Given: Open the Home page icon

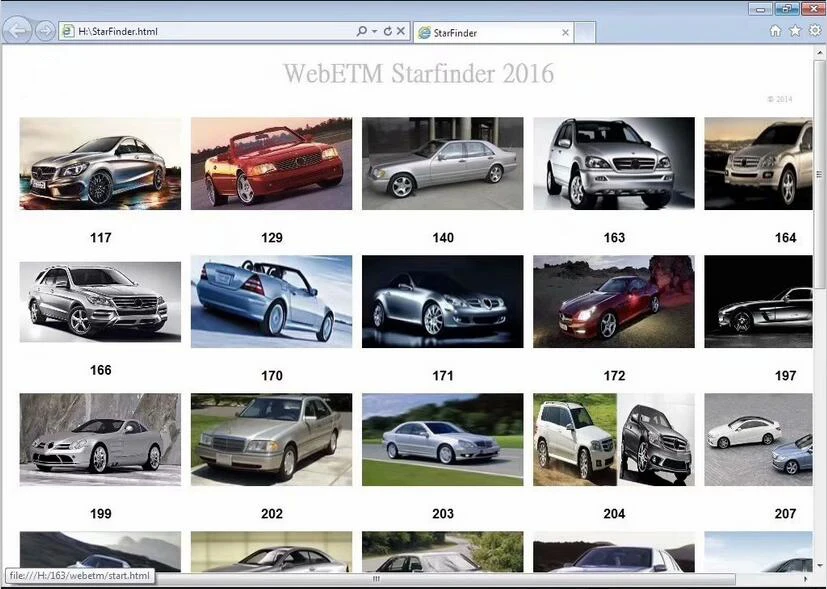Looking at the screenshot, I should 775,31.
